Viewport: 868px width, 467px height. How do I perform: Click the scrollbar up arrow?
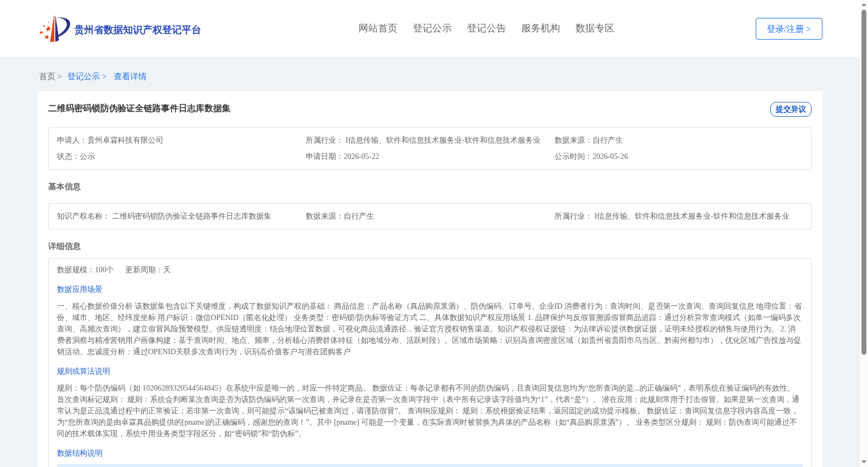pos(864,4)
